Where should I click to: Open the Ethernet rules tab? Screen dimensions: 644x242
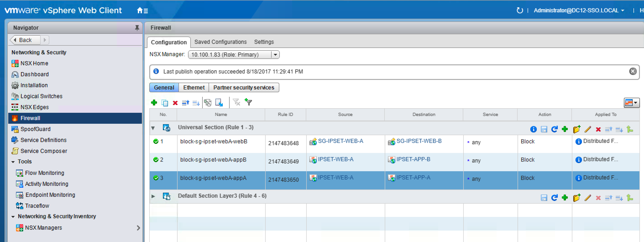pos(194,87)
